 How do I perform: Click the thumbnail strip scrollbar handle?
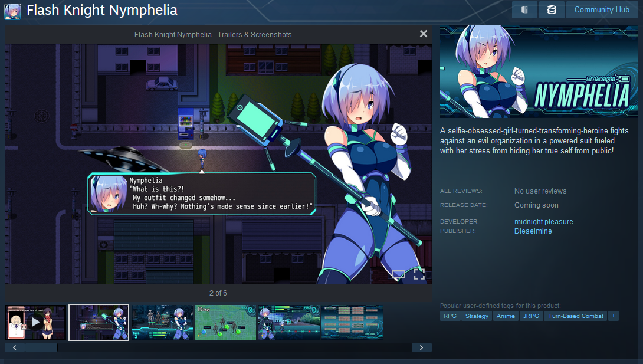pyautogui.click(x=41, y=347)
